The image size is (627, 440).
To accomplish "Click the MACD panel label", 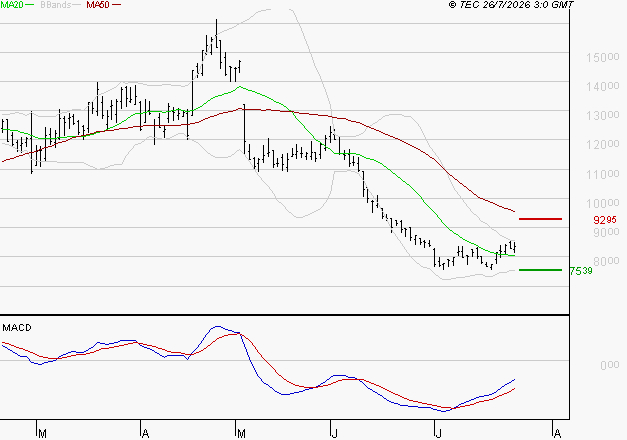I will pos(17,328).
